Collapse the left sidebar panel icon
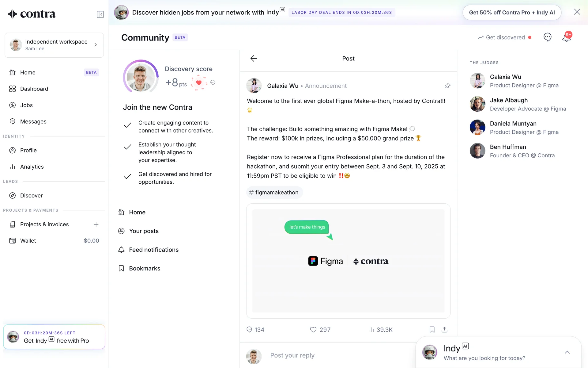Screen dimensions: 588x368 100,14
